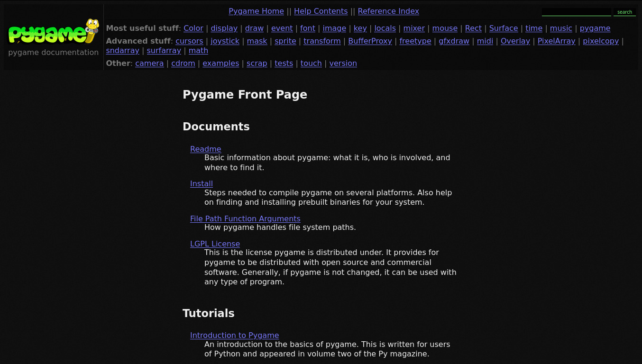Open the sprite module link

[x=285, y=41]
